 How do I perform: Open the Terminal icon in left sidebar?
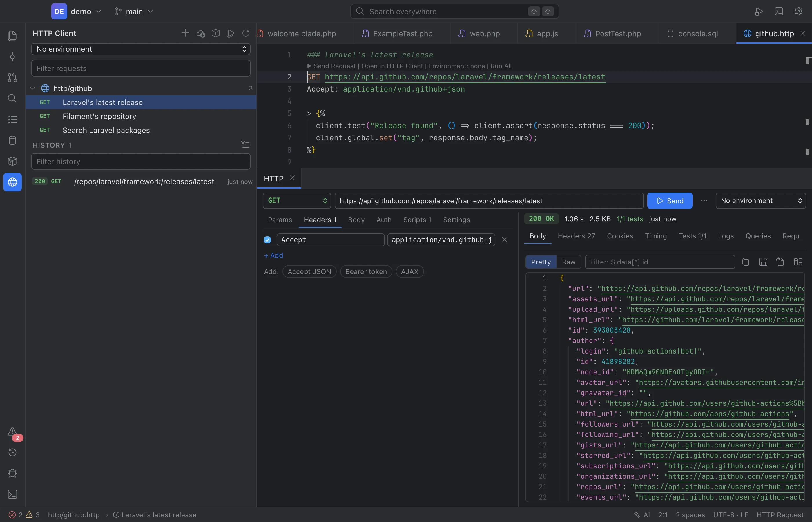point(12,494)
